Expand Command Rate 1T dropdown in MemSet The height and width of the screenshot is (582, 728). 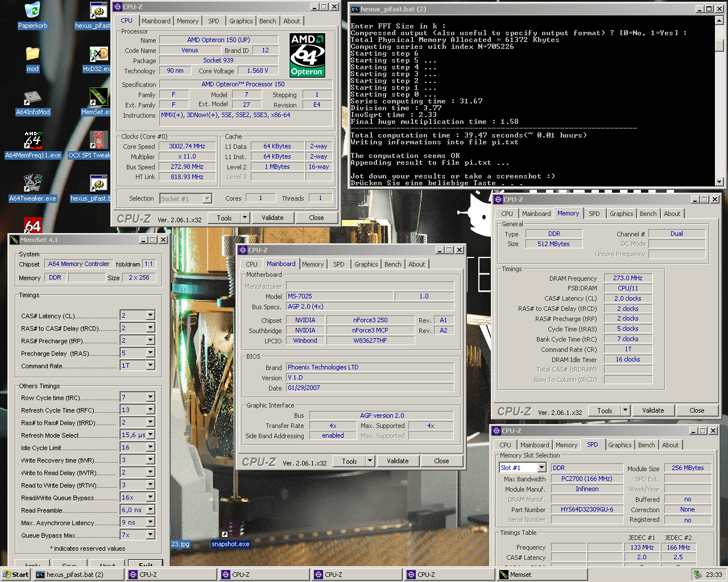151,365
